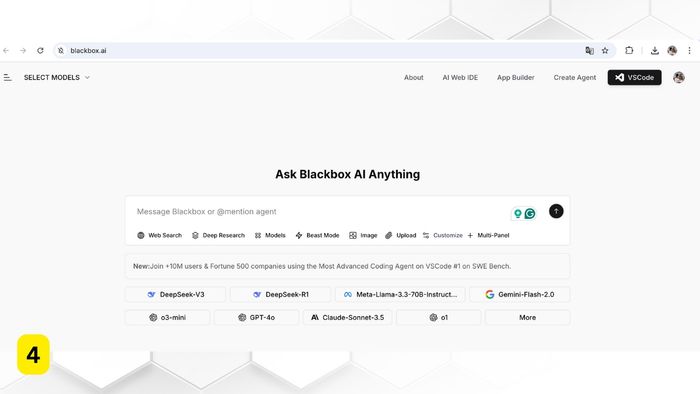Open the About page
The height and width of the screenshot is (394, 700).
(x=413, y=77)
